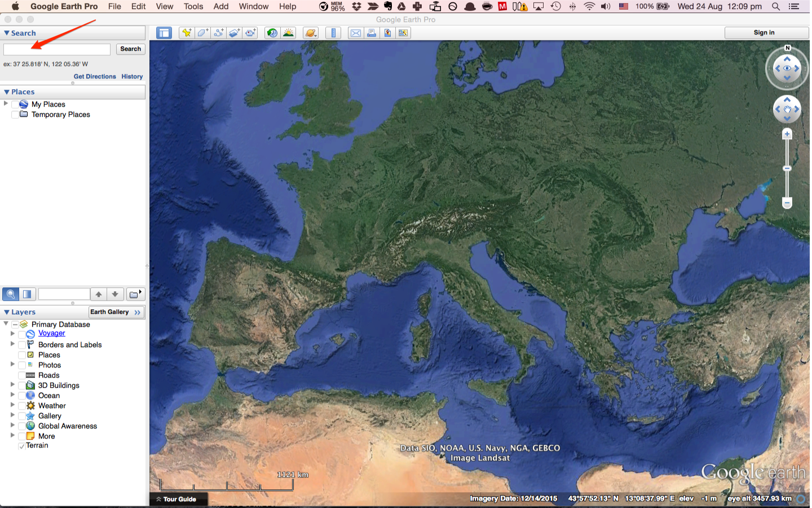Open the planet switcher dropdown icon
The height and width of the screenshot is (508, 812).
tap(310, 33)
